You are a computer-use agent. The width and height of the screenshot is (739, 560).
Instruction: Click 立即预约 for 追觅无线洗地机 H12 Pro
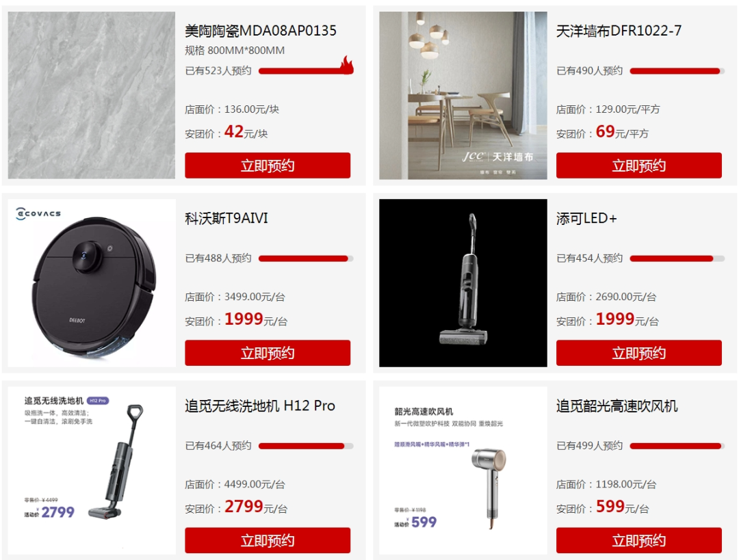point(268,540)
